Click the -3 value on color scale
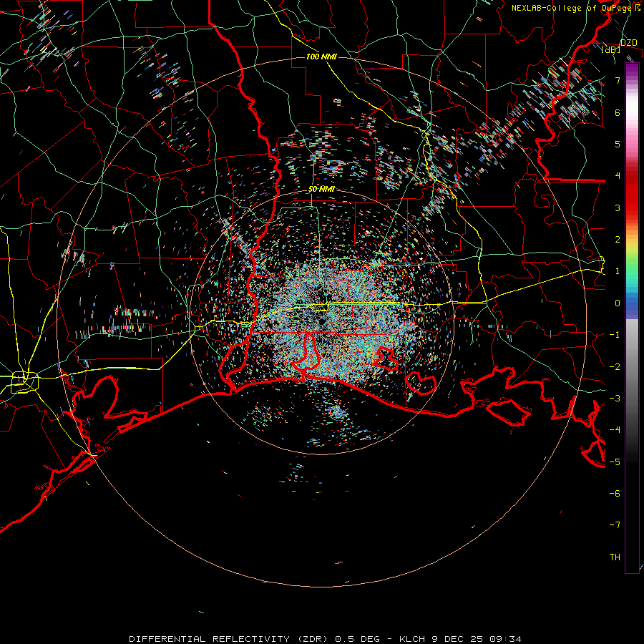 coord(615,399)
